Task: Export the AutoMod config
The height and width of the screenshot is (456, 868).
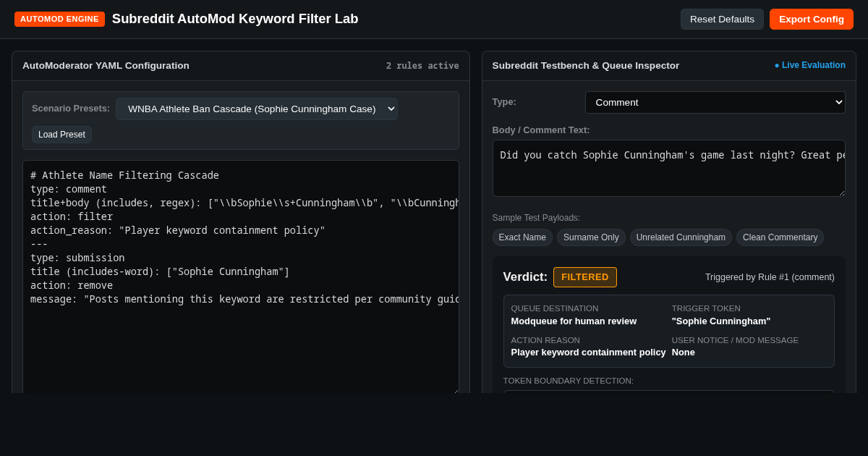Action: coord(812,19)
